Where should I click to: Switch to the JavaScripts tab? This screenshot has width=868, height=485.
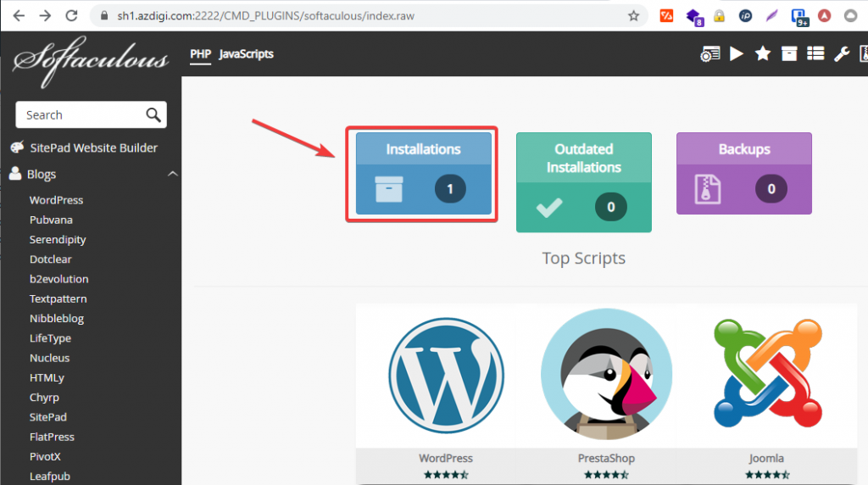pos(246,54)
